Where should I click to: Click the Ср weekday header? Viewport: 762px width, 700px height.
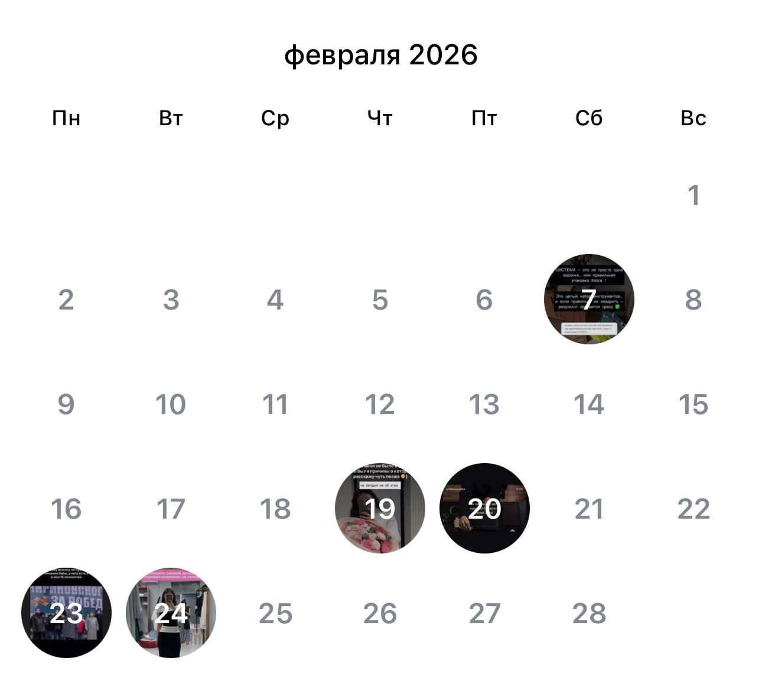coord(275,118)
